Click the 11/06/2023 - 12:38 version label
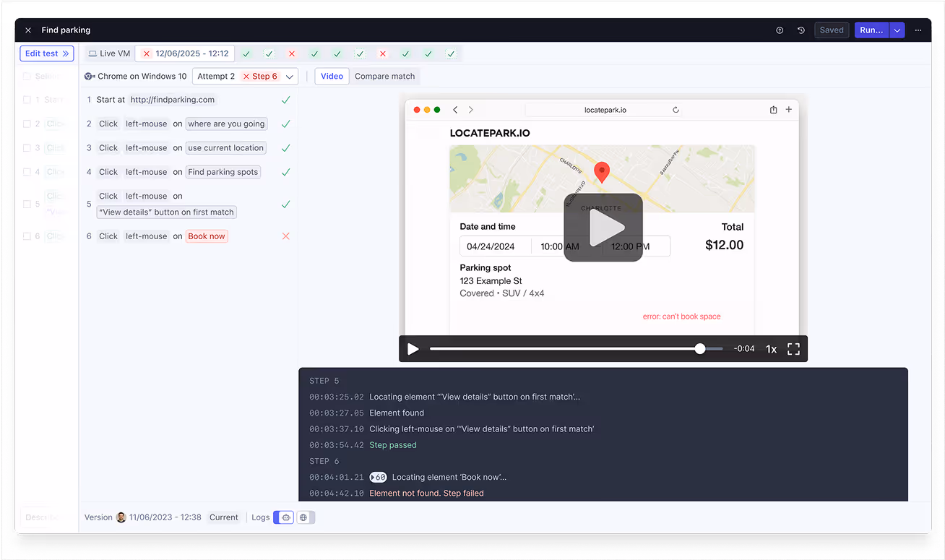The image size is (945, 560). click(165, 517)
